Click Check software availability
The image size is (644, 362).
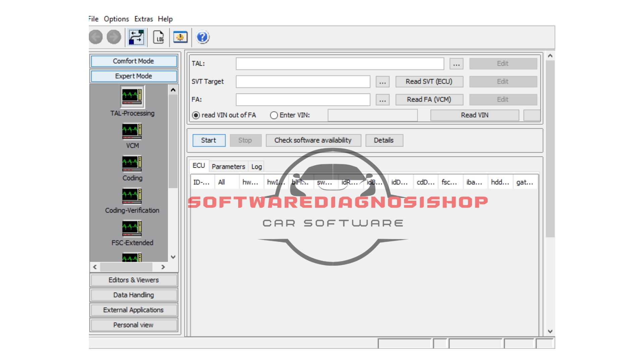(x=313, y=140)
